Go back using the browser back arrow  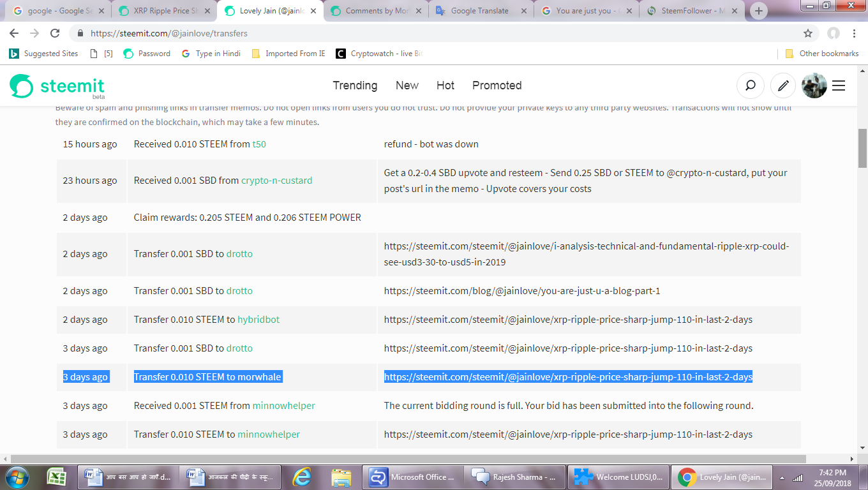tap(14, 33)
